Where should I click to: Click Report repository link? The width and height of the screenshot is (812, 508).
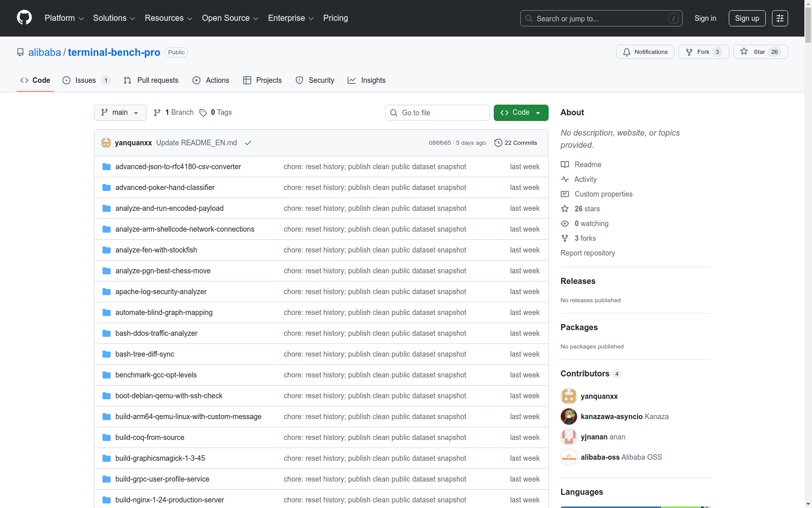(588, 253)
